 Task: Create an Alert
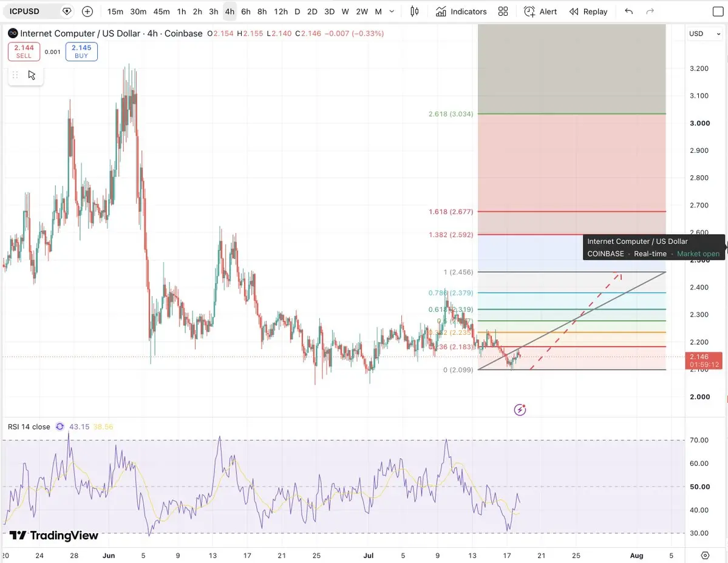click(540, 12)
